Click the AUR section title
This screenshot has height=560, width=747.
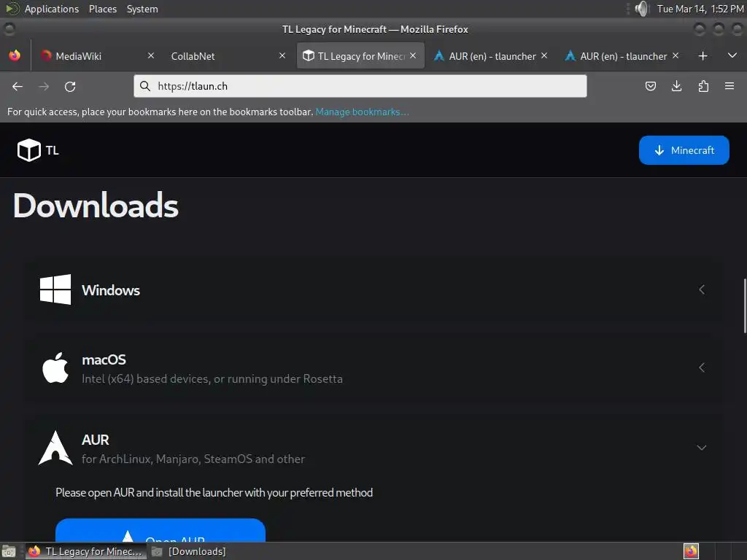click(x=96, y=440)
